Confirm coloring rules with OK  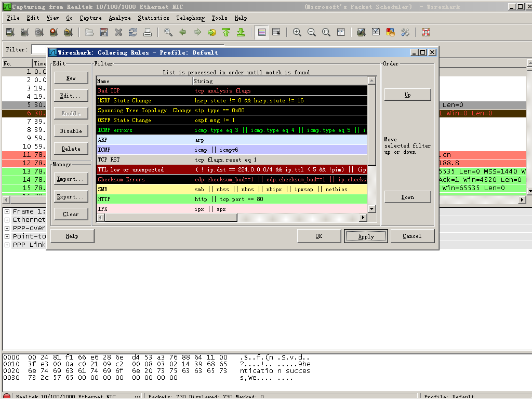(319, 236)
